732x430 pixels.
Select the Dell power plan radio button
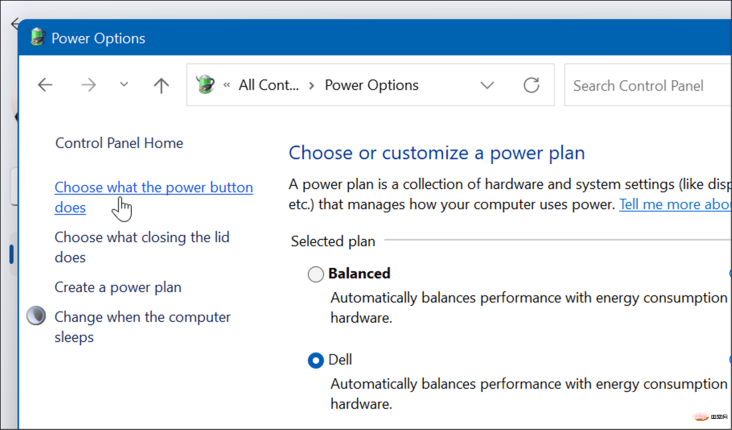316,360
